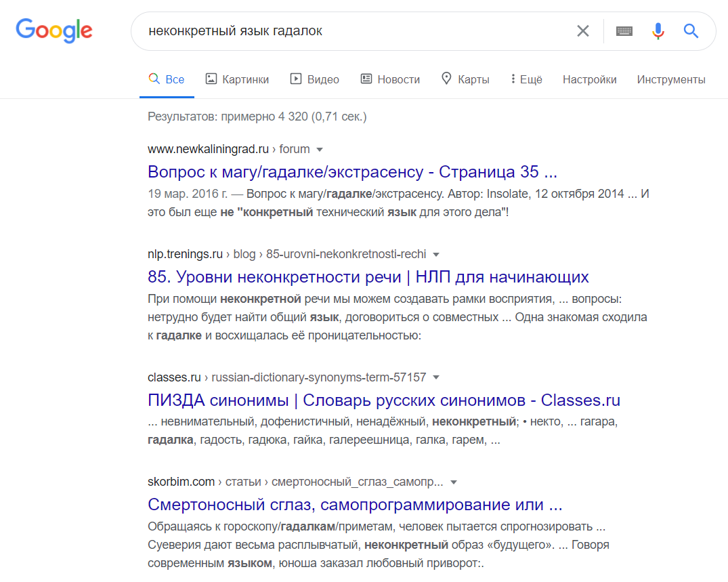Select the Все tab
Screen dimensions: 728x582
167,79
